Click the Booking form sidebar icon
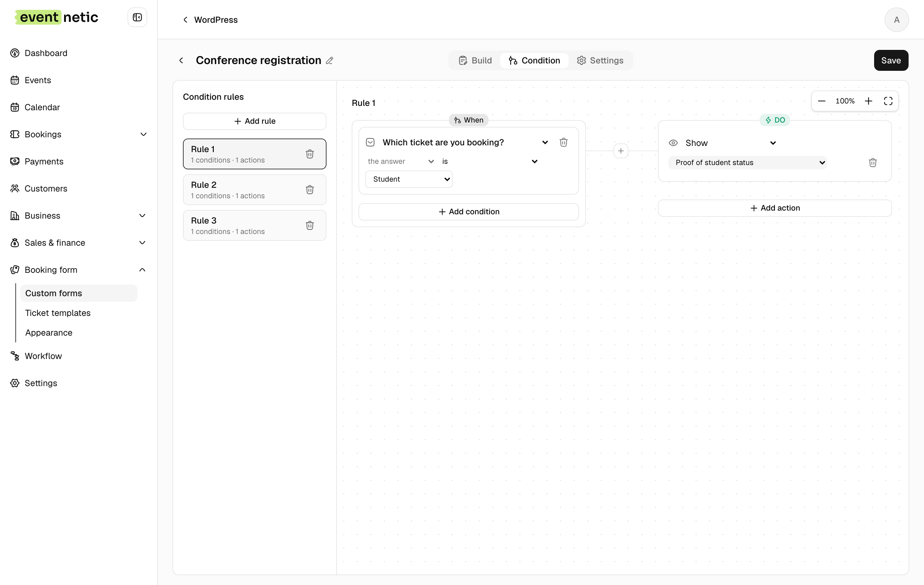The height and width of the screenshot is (585, 924). pyautogui.click(x=14, y=270)
